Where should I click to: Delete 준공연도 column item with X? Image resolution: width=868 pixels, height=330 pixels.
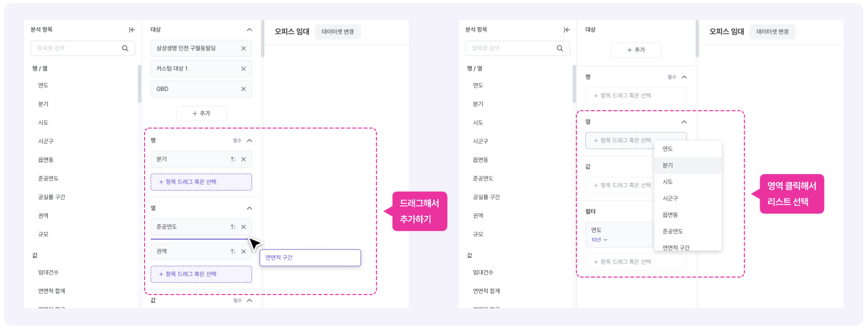tap(244, 227)
